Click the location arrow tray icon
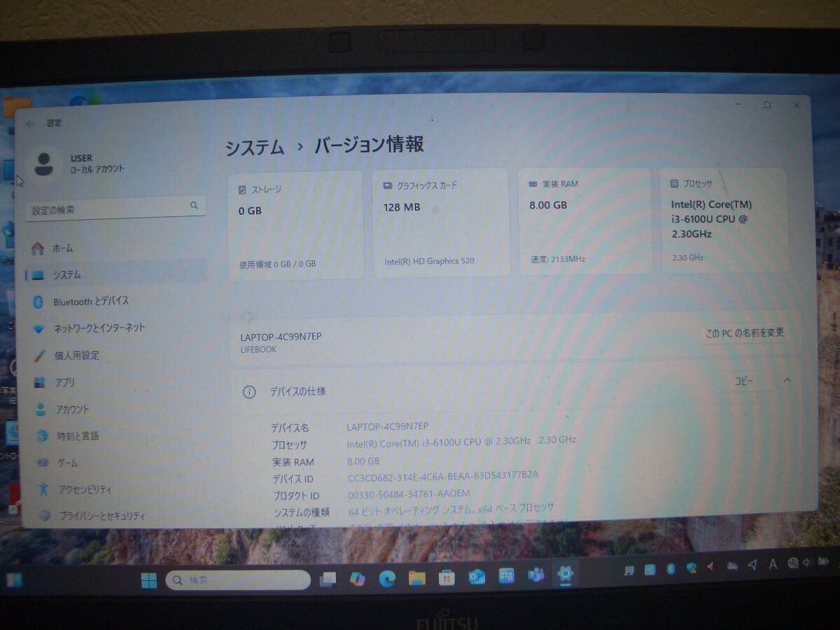The width and height of the screenshot is (840, 630). (752, 565)
